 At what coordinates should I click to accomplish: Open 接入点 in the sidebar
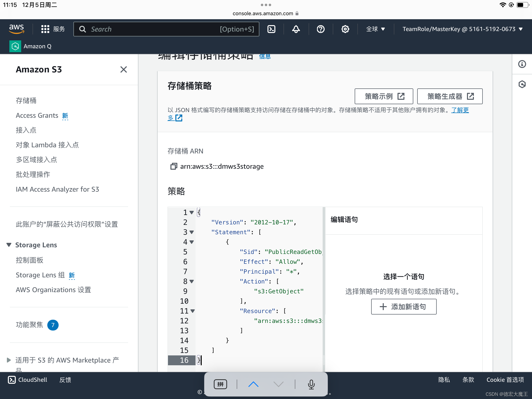pyautogui.click(x=26, y=130)
